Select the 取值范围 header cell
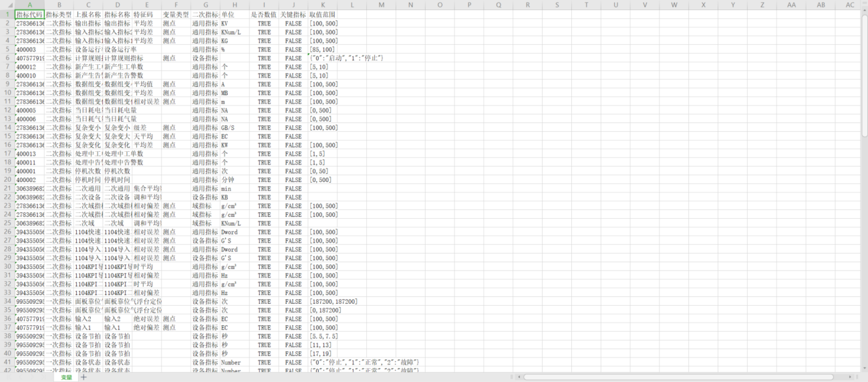The image size is (868, 382). click(x=323, y=14)
